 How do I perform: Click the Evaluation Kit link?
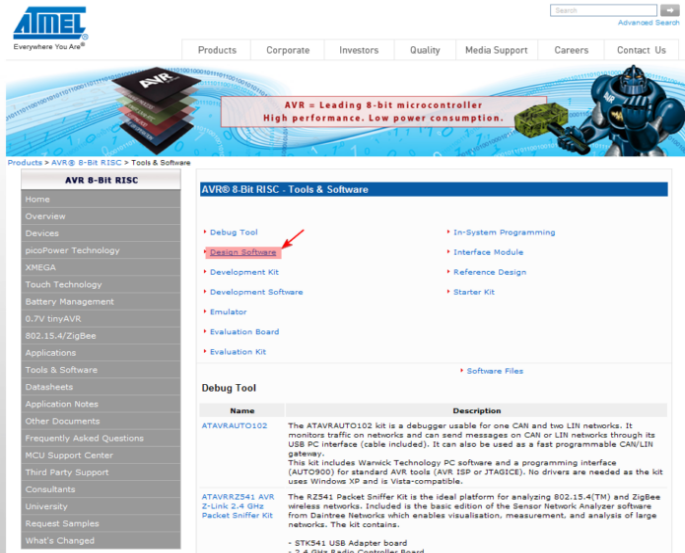[238, 352]
